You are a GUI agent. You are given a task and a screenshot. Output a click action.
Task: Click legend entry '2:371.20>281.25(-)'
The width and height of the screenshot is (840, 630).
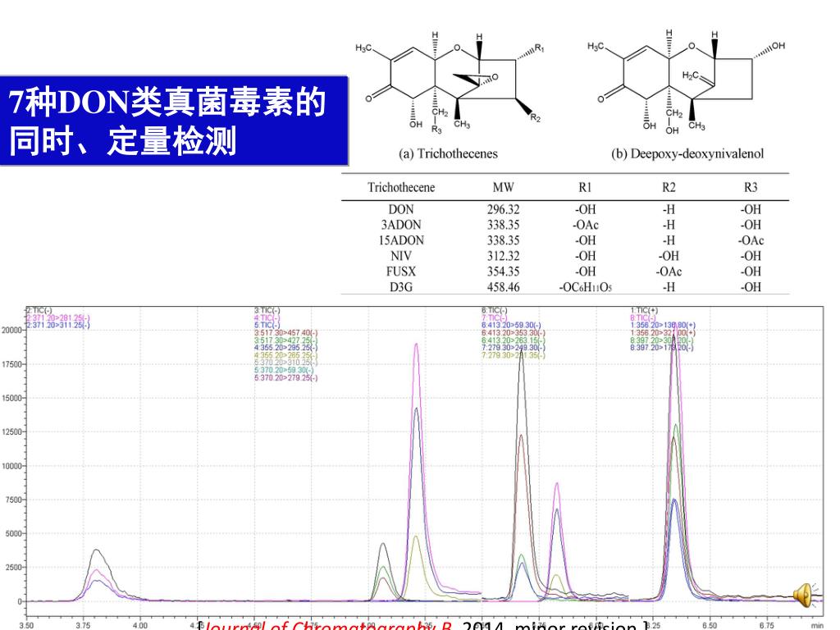[58, 317]
